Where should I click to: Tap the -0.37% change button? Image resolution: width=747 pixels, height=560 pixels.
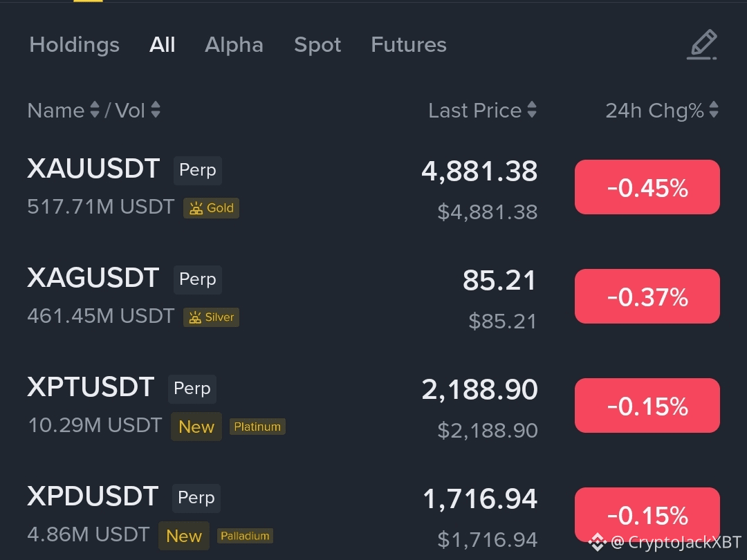647,297
